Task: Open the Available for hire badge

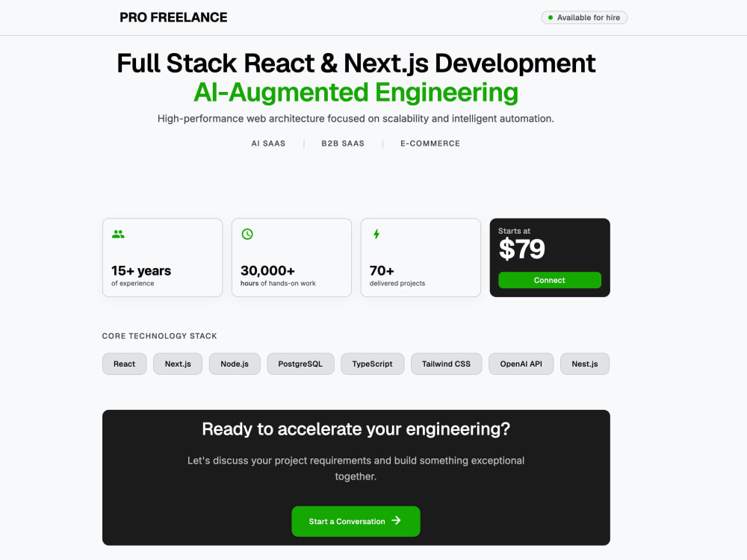Action: [x=584, y=18]
